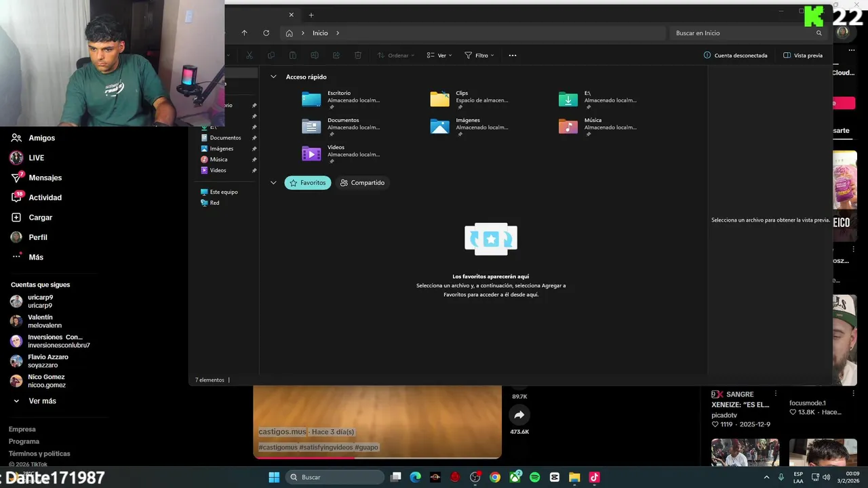Go up one folder level with Up arrow
Viewport: 868px width, 488px height.
point(244,33)
